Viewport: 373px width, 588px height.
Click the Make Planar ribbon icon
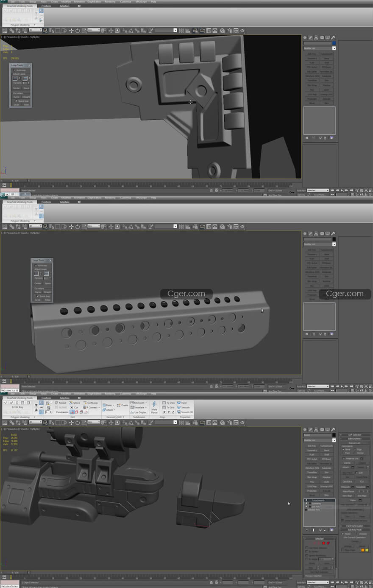pyautogui.click(x=154, y=407)
